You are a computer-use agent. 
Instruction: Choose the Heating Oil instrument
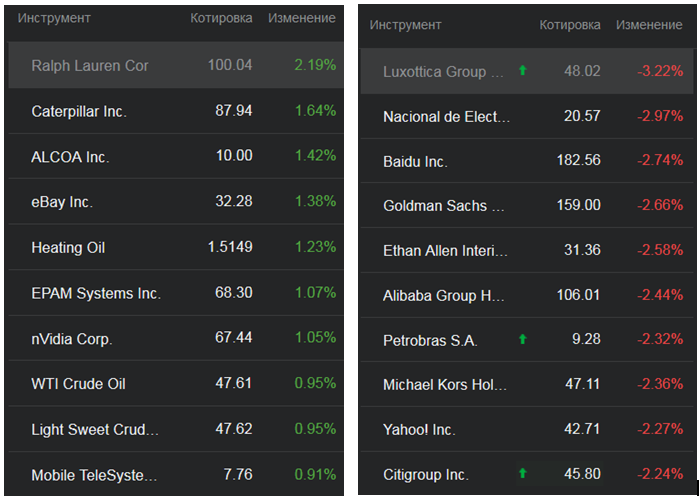pyautogui.click(x=68, y=248)
